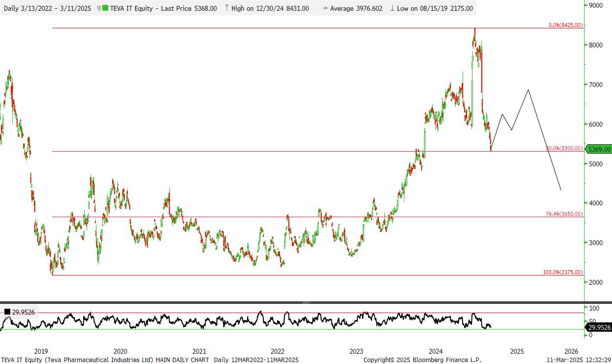Click the 2019 label on the time axis
The width and height of the screenshot is (612, 364).
point(41,351)
